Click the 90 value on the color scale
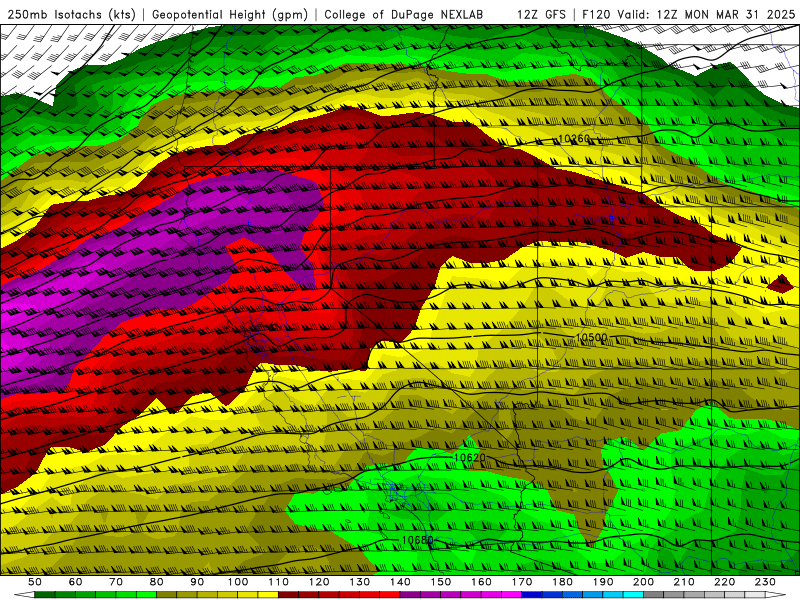800x600 pixels. pos(197,582)
